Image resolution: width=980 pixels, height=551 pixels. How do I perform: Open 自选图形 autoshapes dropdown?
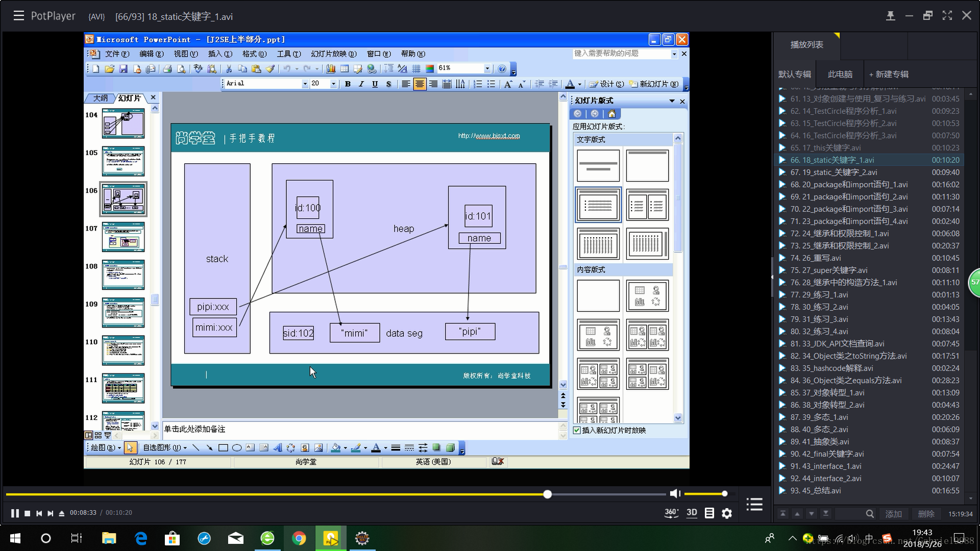point(164,448)
